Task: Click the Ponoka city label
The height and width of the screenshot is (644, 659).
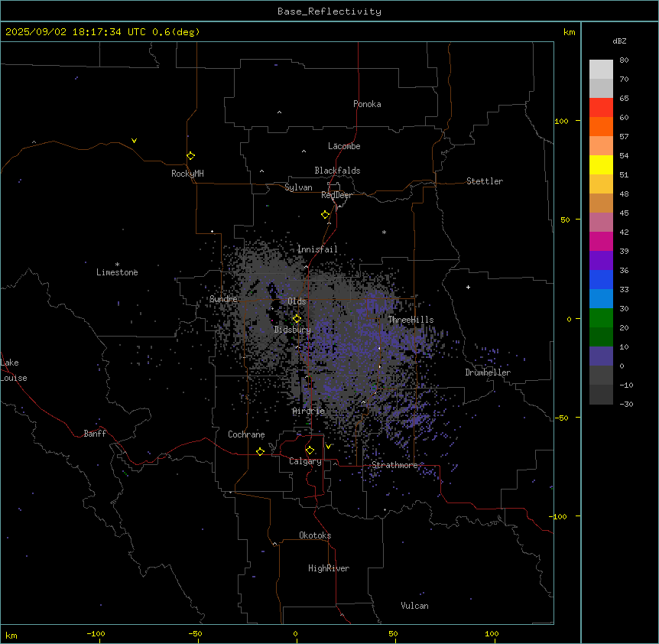Action: pyautogui.click(x=367, y=104)
